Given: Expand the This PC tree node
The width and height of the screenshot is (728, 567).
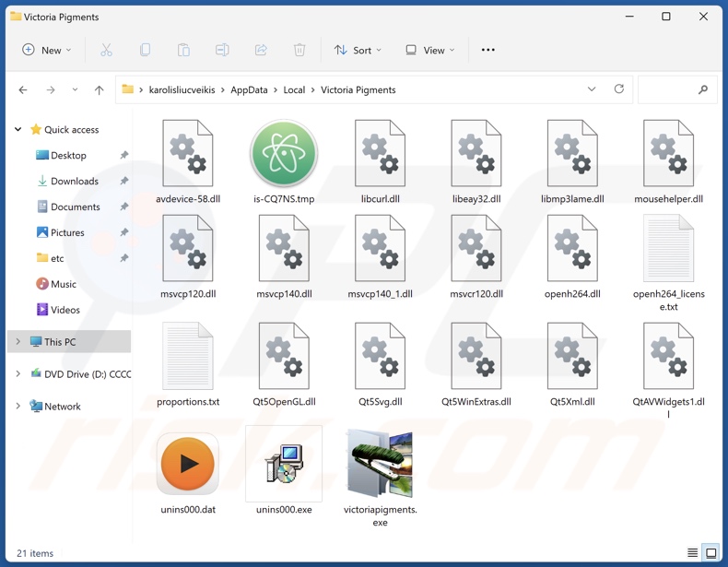Looking at the screenshot, I should (x=18, y=341).
